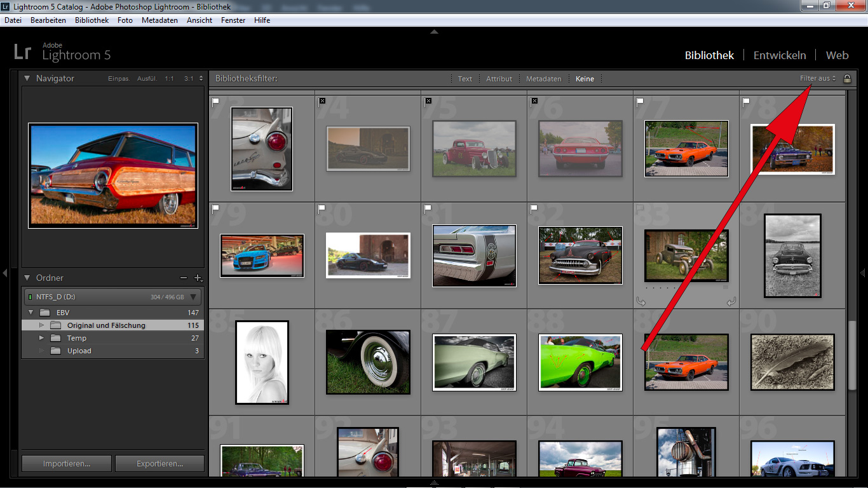Click the Lr logo identity plate
The height and width of the screenshot is (488, 868).
point(22,53)
